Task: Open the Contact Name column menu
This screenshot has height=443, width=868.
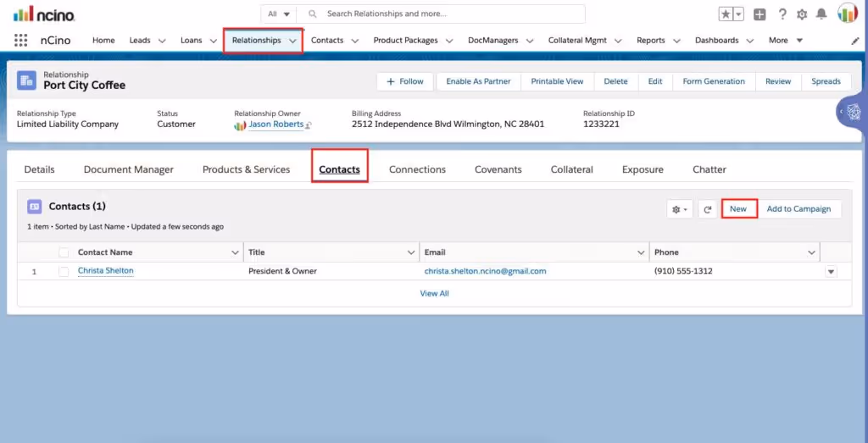Action: tap(235, 252)
